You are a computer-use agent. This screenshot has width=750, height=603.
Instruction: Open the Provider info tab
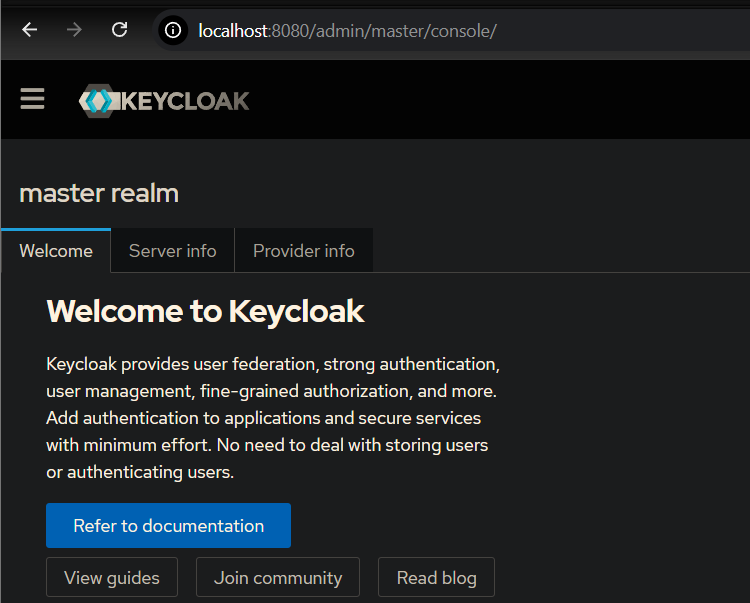pyautogui.click(x=304, y=251)
